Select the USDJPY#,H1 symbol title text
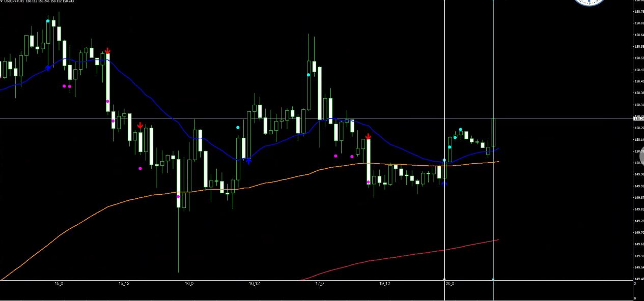 point(15,2)
